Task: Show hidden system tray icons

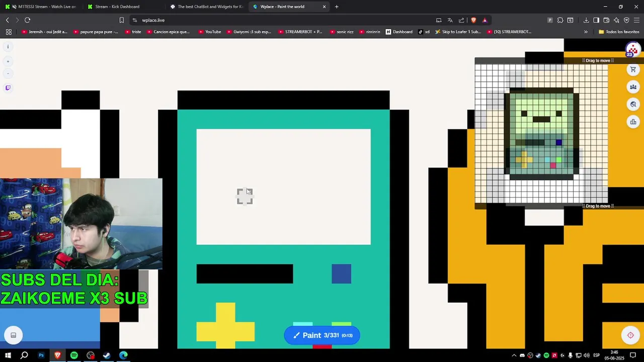Action: point(514,355)
